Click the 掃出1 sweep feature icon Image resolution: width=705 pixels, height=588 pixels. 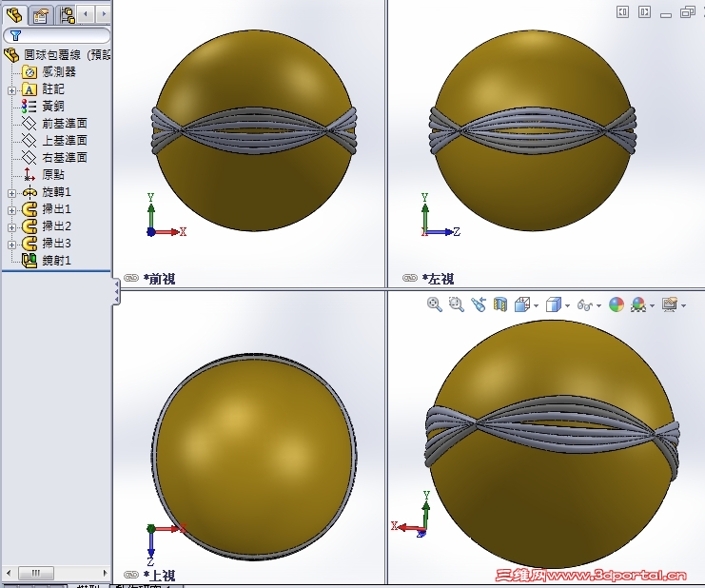pos(29,209)
